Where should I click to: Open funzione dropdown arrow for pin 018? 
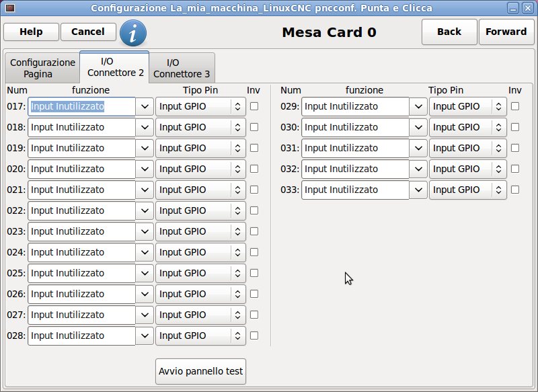point(145,128)
